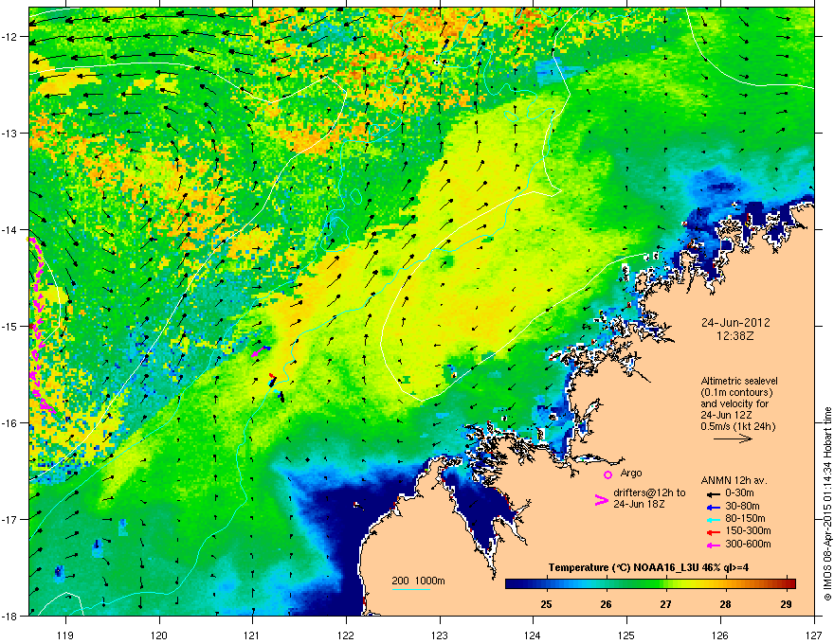Viewport: 834px width, 644px height.
Task: Click the 0.5m/s velocity scale arrow
Action: [x=733, y=438]
